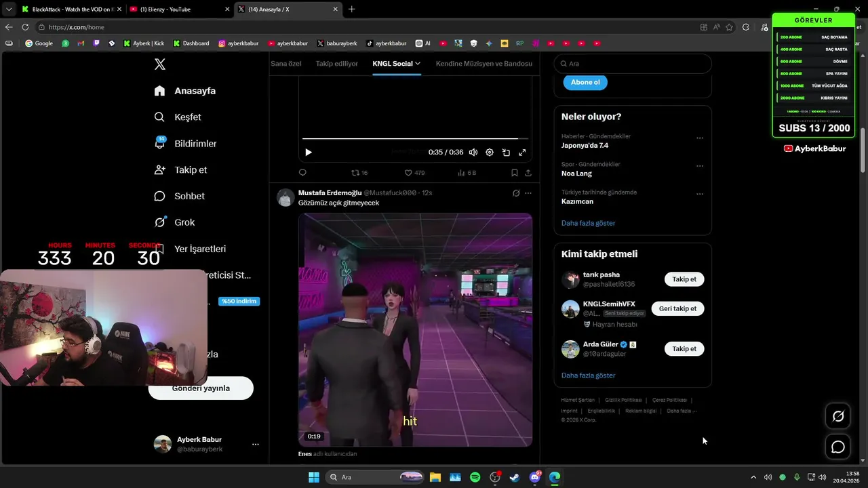868x488 pixels.
Task: Open Google bookmark
Action: pyautogui.click(x=39, y=43)
